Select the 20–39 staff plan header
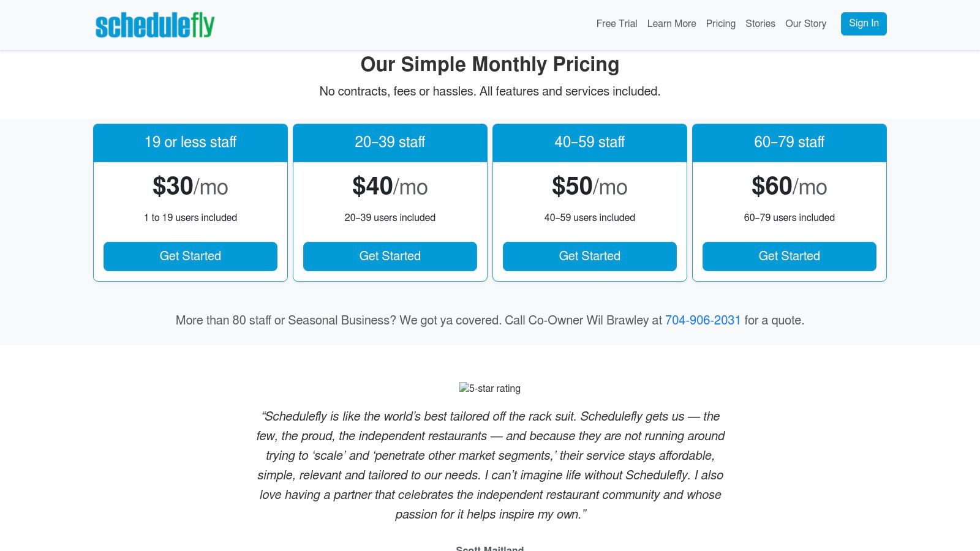Screen dimensions: 980x551 [x=390, y=142]
